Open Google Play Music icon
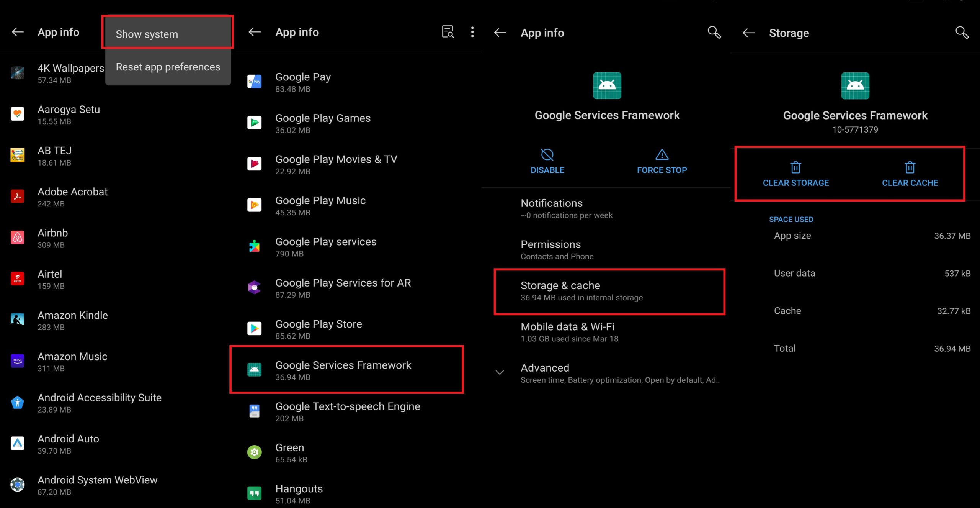 [x=254, y=205]
